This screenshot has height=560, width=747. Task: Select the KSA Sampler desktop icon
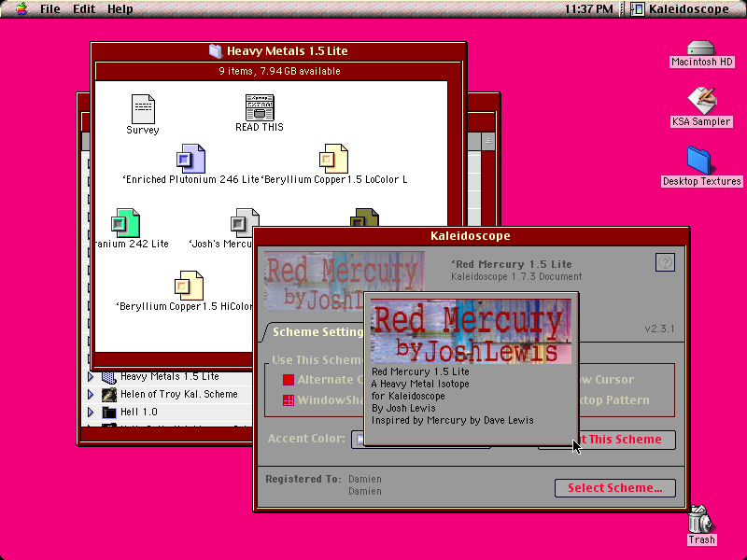[x=701, y=101]
